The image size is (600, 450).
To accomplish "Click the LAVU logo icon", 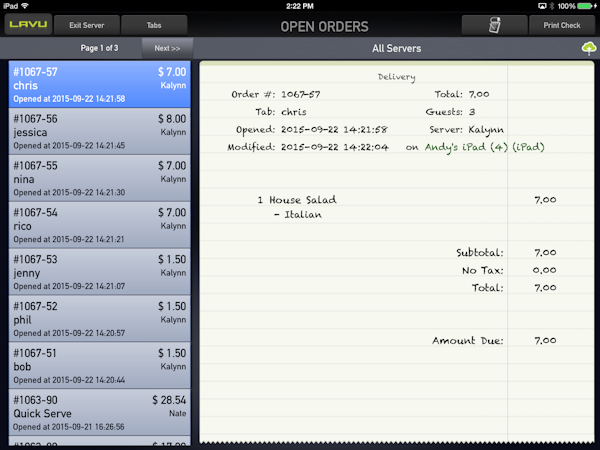I will pos(27,25).
